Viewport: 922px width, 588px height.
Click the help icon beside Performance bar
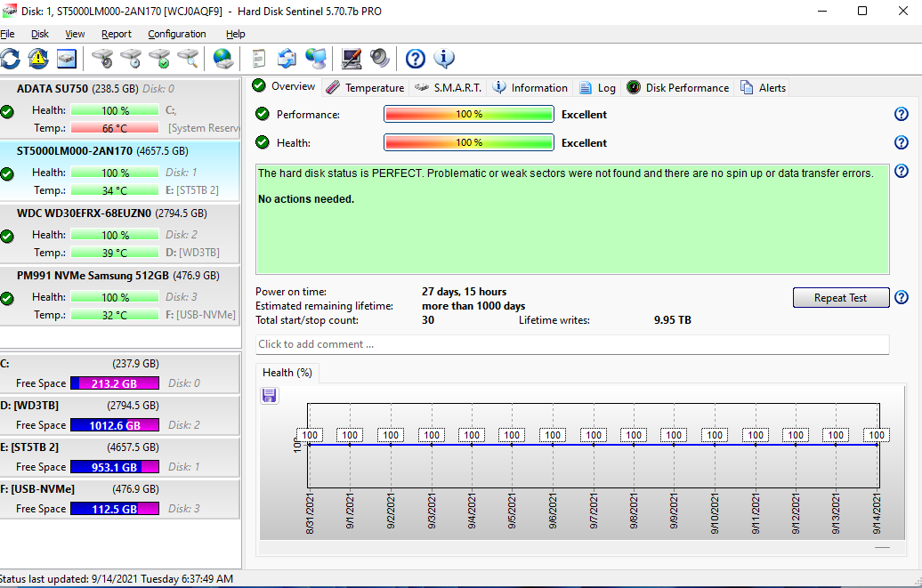tap(902, 114)
